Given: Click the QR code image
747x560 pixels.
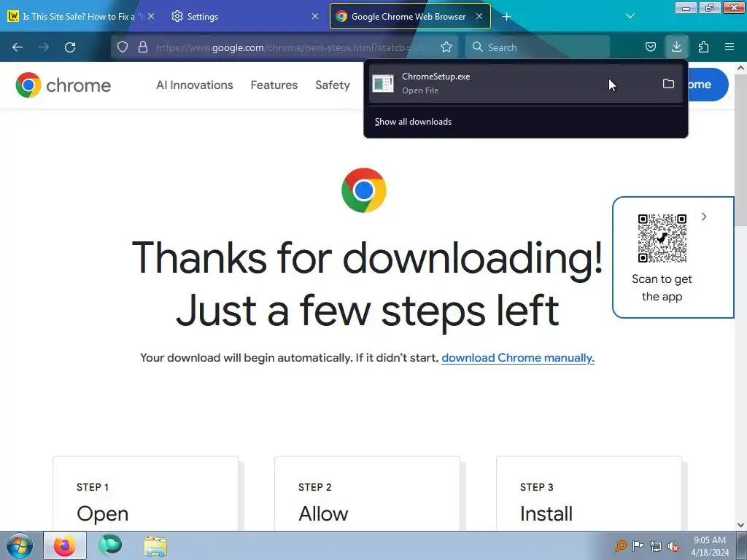Looking at the screenshot, I should 662,238.
